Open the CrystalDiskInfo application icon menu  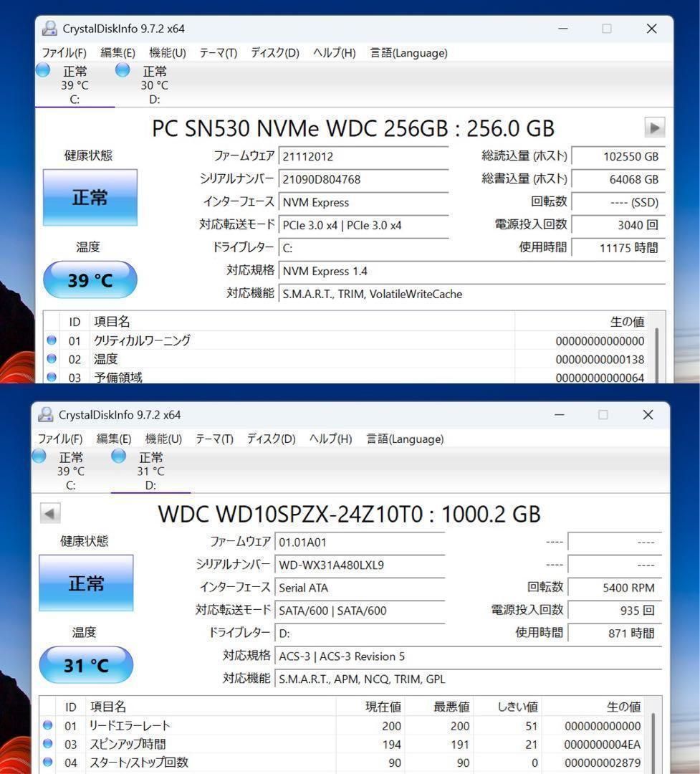coord(49,29)
